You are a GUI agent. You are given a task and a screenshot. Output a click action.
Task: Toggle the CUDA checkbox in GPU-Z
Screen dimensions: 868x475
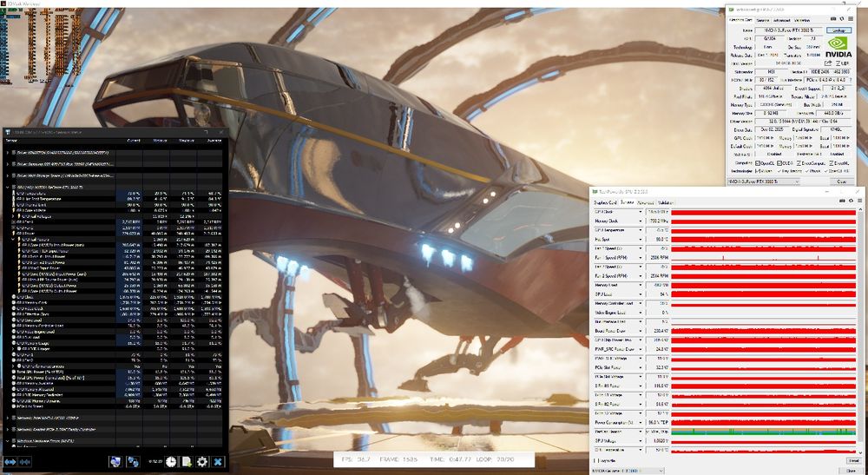(x=779, y=162)
